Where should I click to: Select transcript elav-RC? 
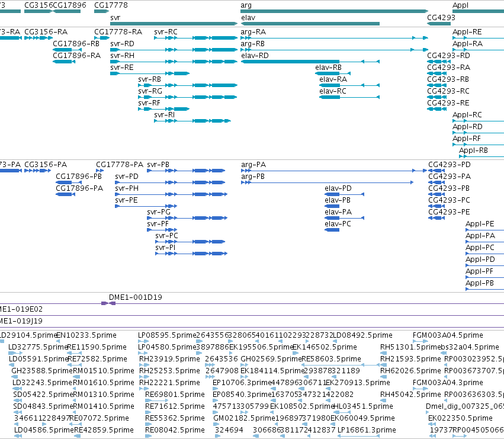349,97
